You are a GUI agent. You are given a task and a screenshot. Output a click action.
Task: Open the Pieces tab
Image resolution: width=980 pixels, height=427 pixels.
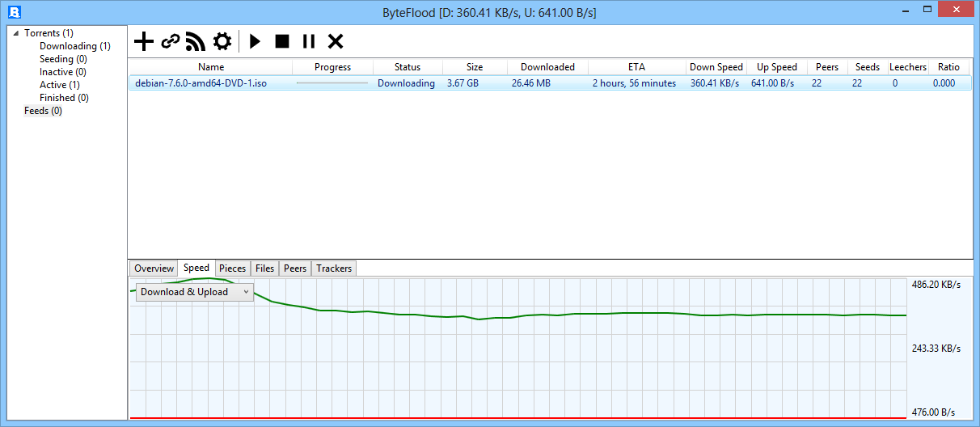pyautogui.click(x=233, y=268)
